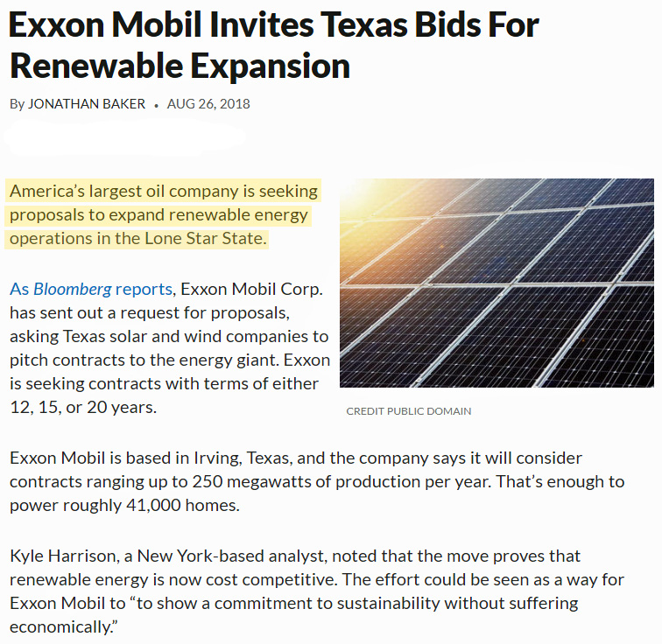Click the word "By" in the byline

[18, 104]
